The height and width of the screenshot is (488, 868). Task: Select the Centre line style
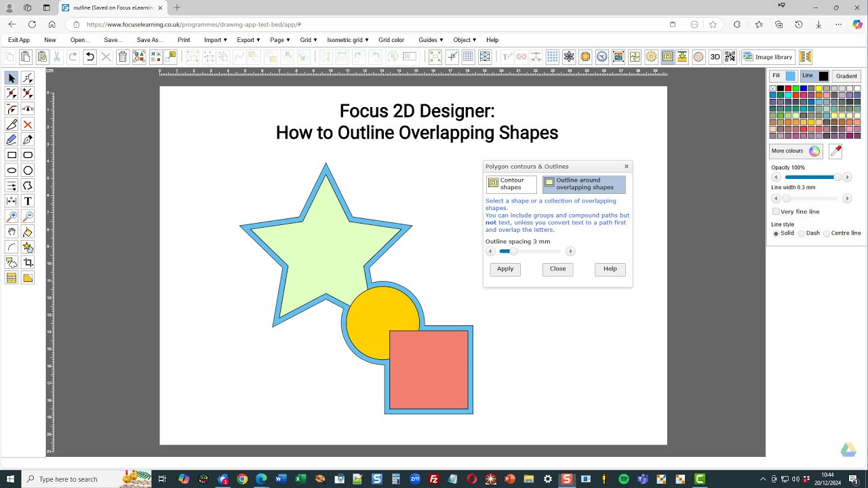coord(827,233)
